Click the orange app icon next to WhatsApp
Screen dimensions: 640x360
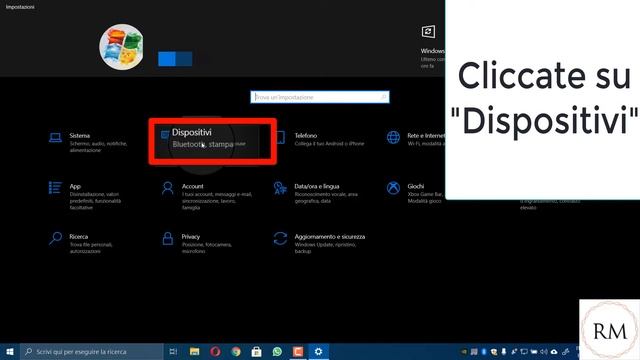pyautogui.click(x=298, y=351)
